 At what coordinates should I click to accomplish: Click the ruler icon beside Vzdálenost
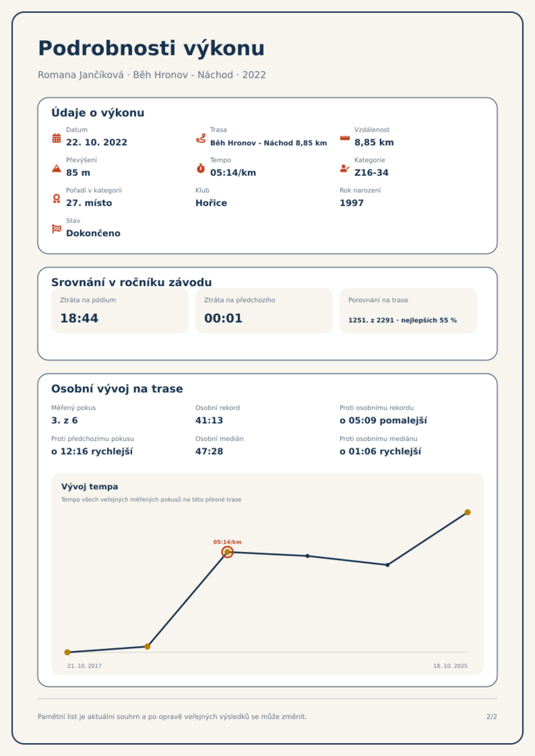pyautogui.click(x=345, y=138)
